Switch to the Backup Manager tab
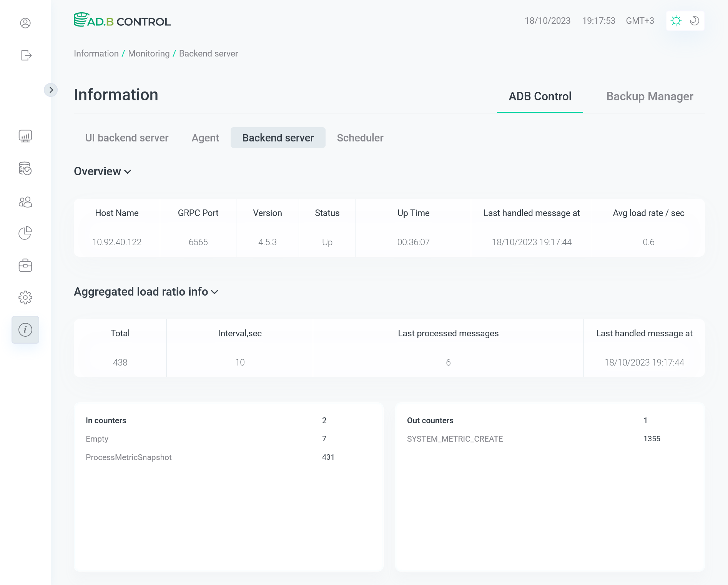Image resolution: width=728 pixels, height=585 pixels. click(x=650, y=96)
